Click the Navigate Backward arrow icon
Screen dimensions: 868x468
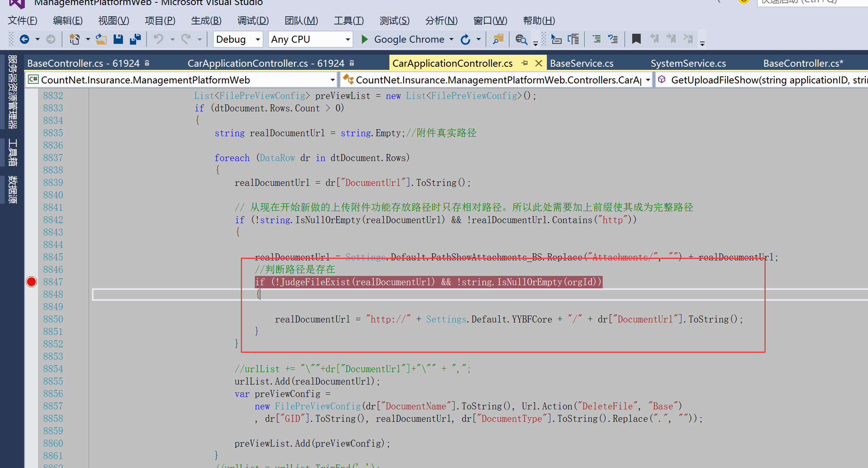point(24,39)
